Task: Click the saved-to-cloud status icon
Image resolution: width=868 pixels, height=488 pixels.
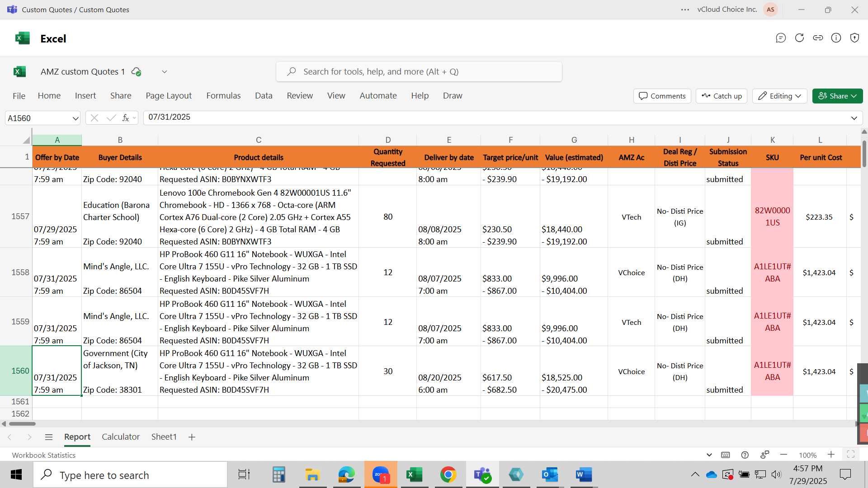Action: (136, 72)
